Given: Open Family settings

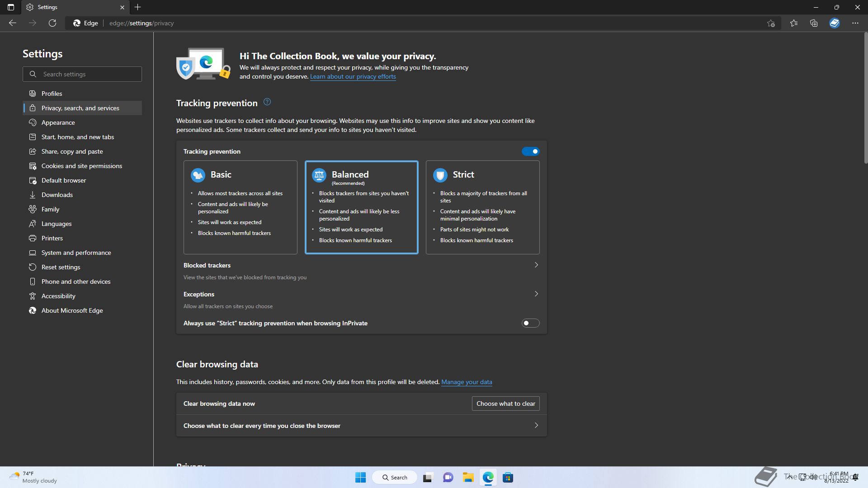Looking at the screenshot, I should (82, 209).
